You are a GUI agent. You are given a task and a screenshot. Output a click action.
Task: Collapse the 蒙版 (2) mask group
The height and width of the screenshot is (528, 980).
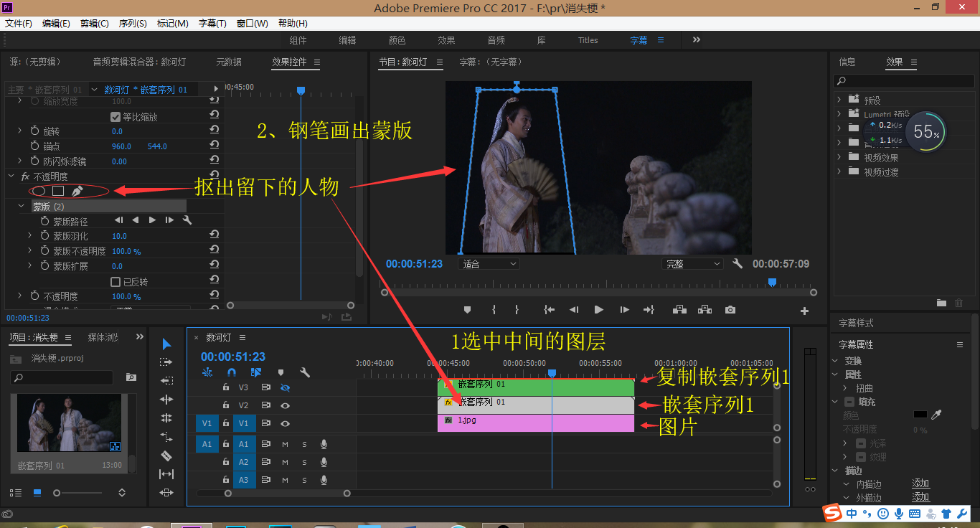21,207
